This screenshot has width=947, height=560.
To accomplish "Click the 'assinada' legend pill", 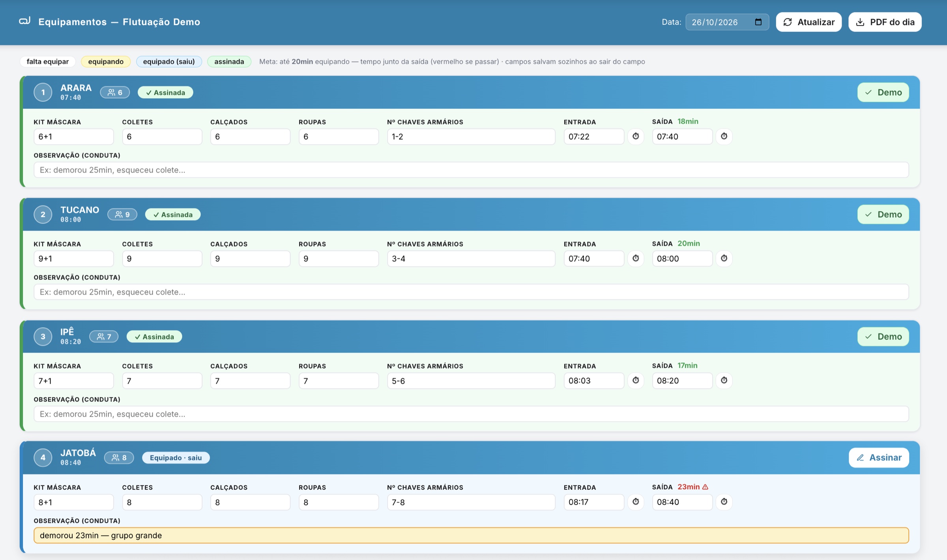I will [229, 62].
